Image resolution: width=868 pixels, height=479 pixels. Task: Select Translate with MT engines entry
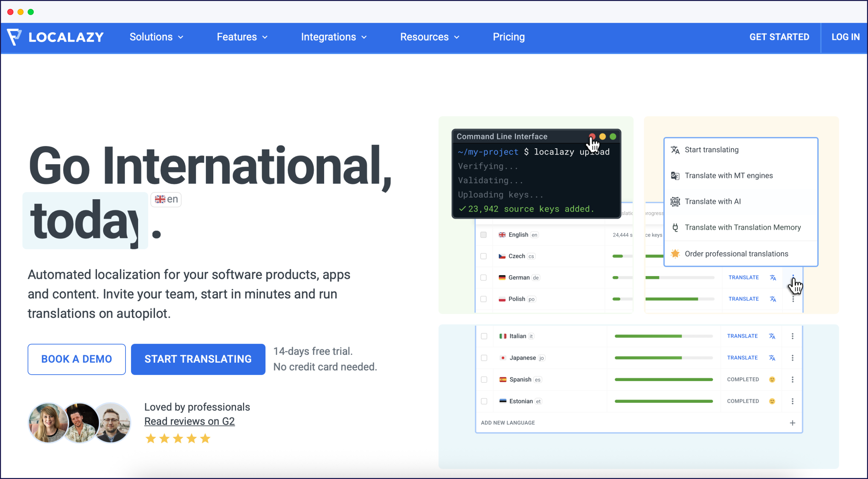click(741, 176)
